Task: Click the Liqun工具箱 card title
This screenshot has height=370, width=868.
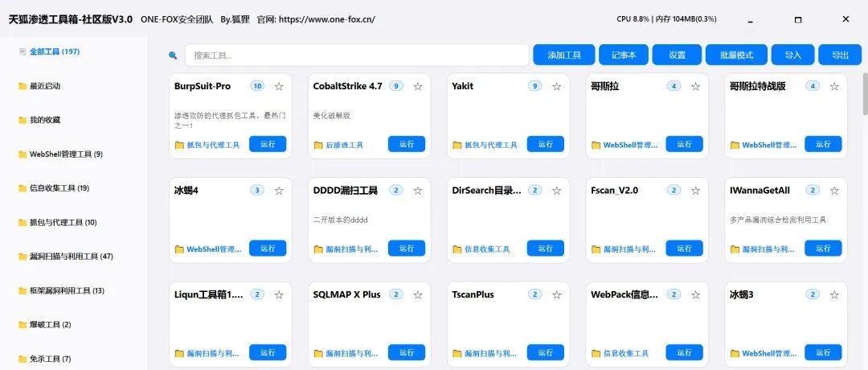Action: 209,294
